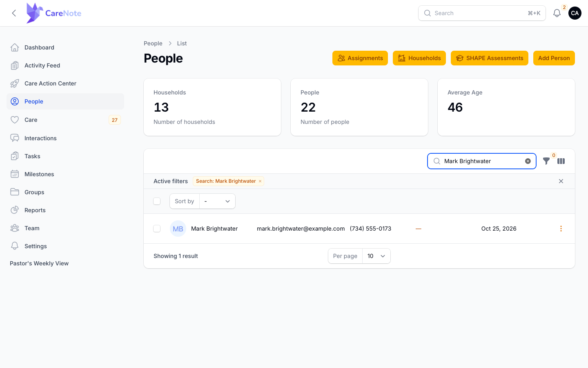Open the CareNote logo home
Viewport: 588px width, 368px height.
(x=54, y=13)
